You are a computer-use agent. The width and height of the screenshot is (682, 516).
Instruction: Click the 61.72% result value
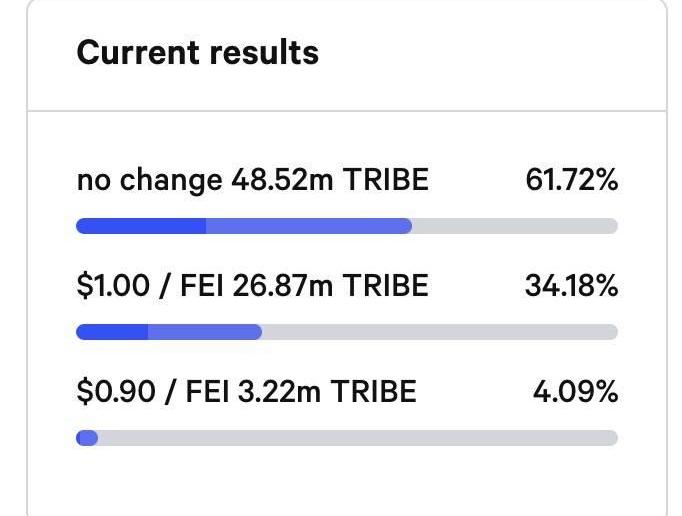click(572, 180)
